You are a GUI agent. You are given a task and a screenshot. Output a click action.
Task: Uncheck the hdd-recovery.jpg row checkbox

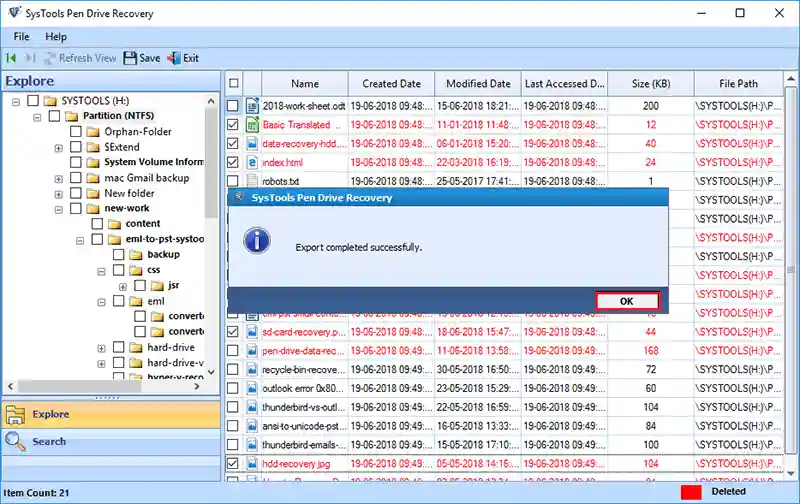pos(233,464)
